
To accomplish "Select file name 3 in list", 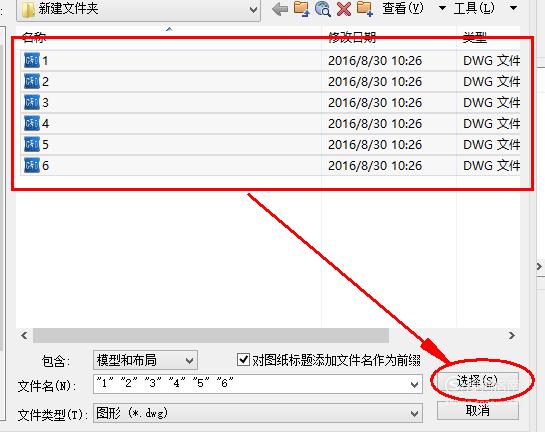I will [46, 103].
